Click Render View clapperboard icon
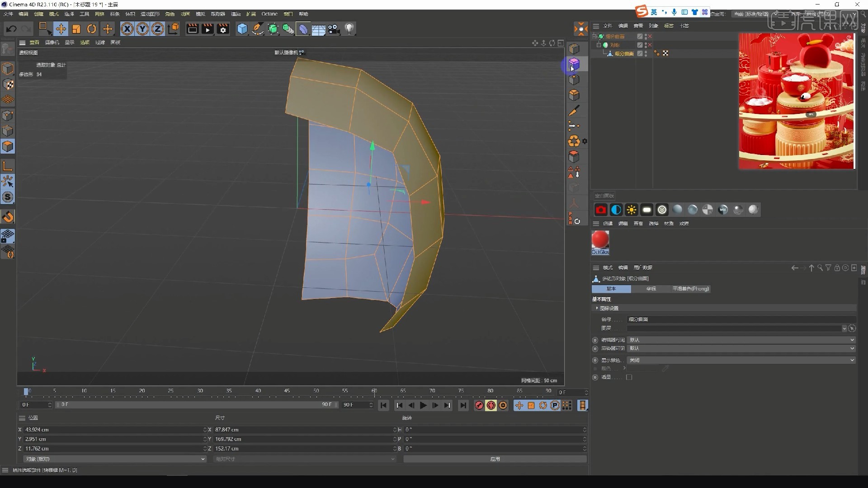This screenshot has width=868, height=488. click(192, 29)
